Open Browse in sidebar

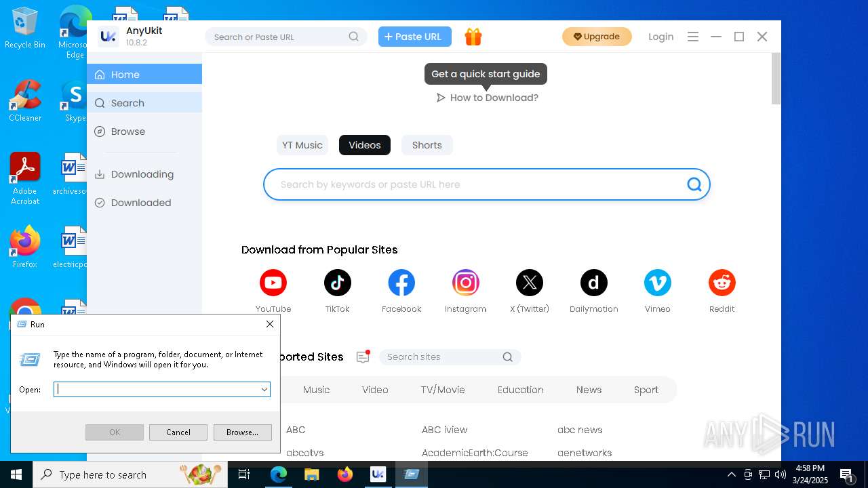pyautogui.click(x=144, y=131)
